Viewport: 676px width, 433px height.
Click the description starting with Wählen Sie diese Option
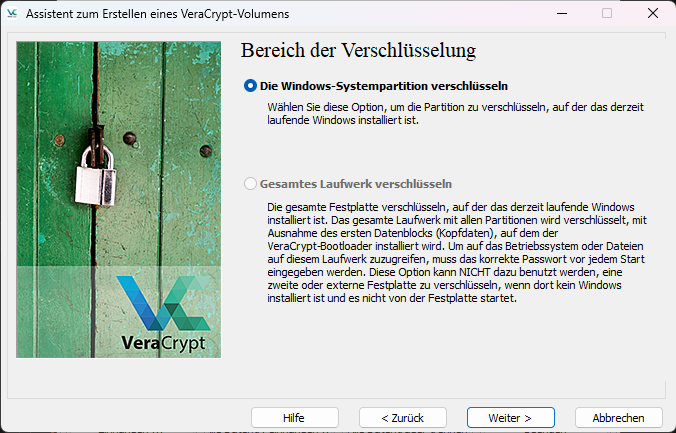click(x=455, y=113)
